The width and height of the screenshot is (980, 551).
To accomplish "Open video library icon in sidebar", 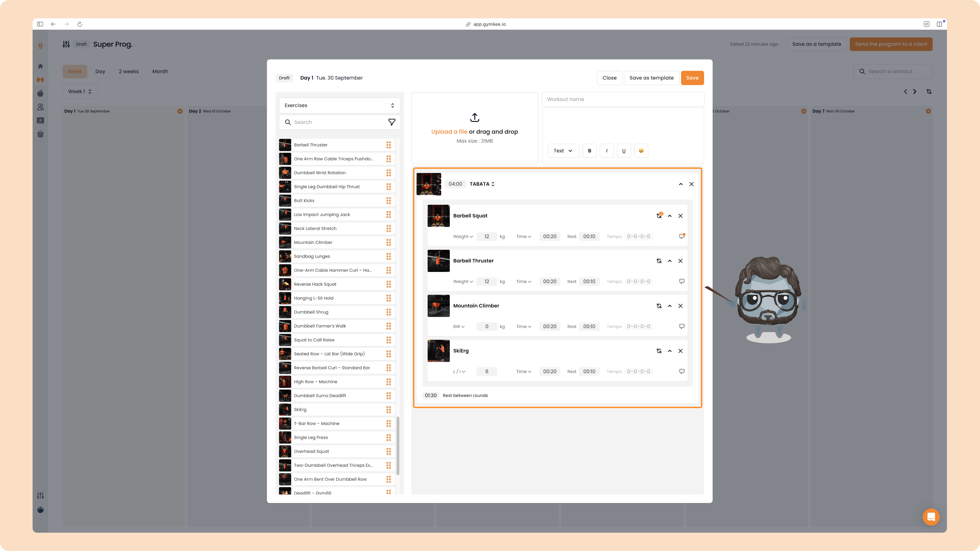I will [40, 121].
